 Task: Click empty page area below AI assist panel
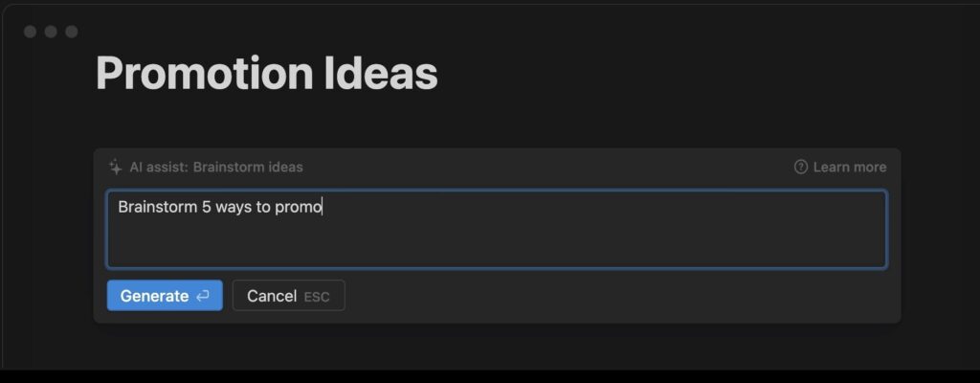point(497,346)
